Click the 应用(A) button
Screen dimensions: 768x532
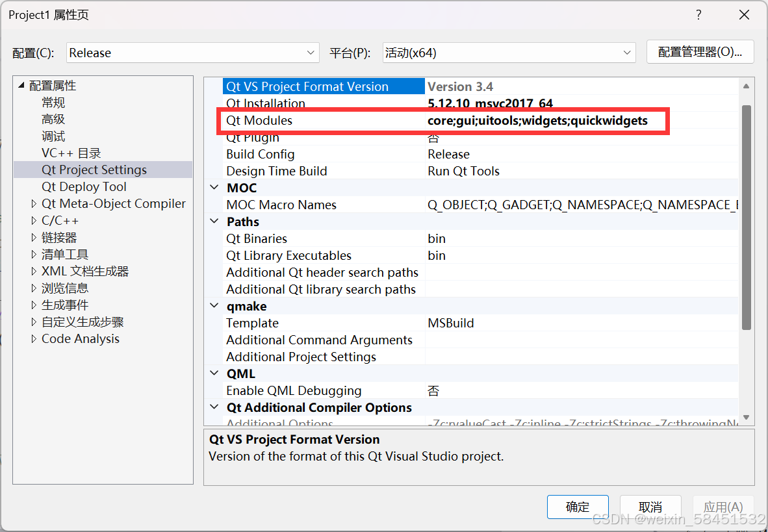pyautogui.click(x=723, y=507)
